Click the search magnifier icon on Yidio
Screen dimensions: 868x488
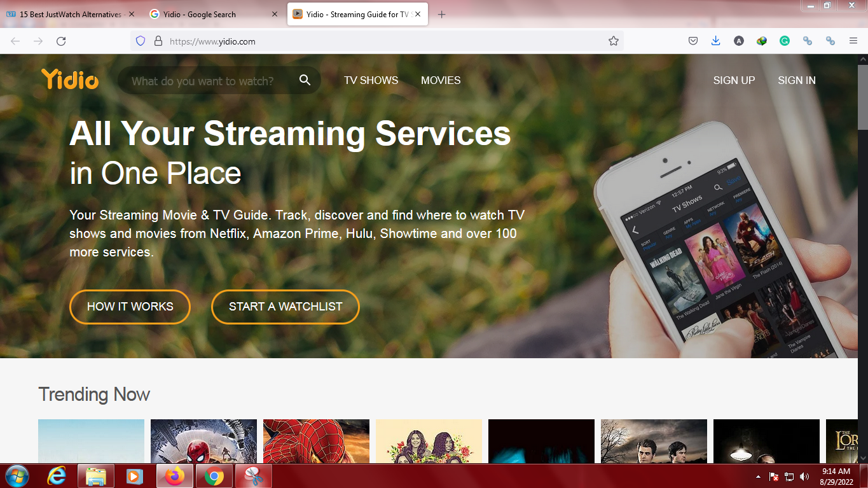(x=305, y=80)
